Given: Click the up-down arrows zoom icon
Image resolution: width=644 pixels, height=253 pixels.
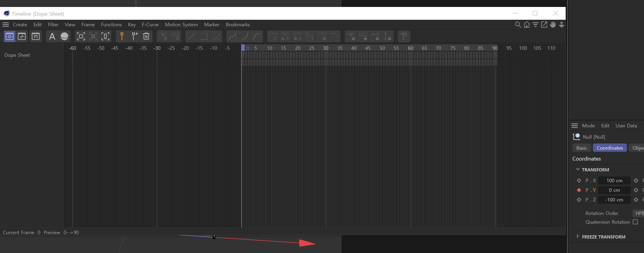Looking at the screenshot, I should coord(562,25).
